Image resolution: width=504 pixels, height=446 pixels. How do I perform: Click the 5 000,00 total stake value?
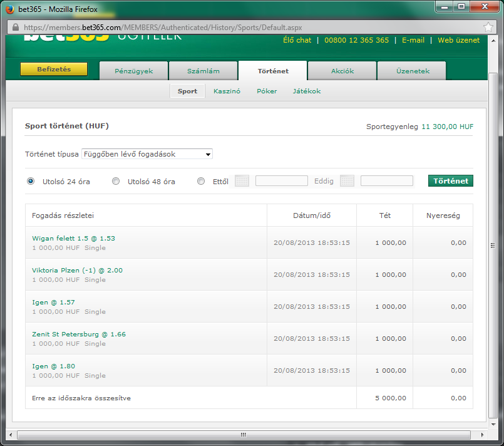(391, 398)
